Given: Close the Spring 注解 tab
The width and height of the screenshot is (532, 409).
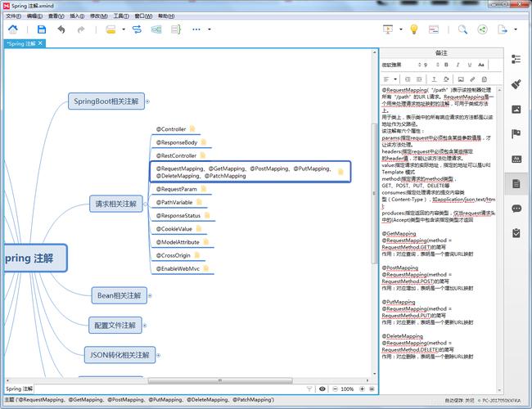Looking at the screenshot, I should [x=40, y=43].
